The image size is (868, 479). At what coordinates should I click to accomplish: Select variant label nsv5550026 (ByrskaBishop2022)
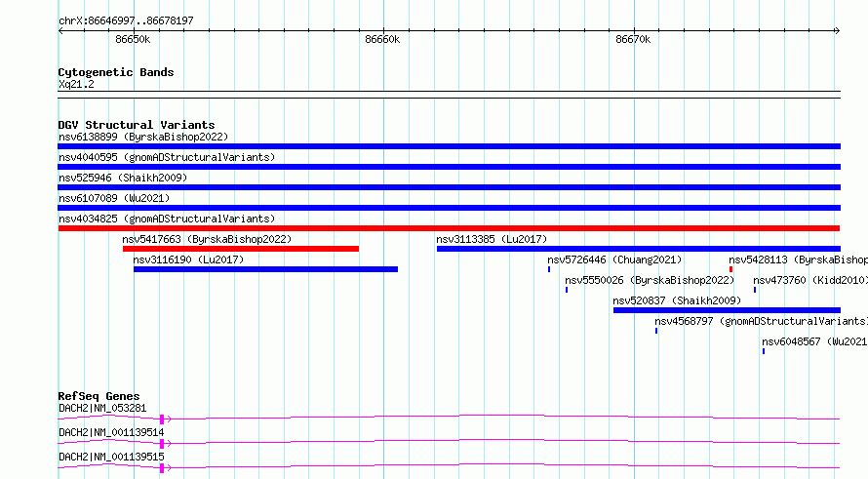(x=650, y=280)
